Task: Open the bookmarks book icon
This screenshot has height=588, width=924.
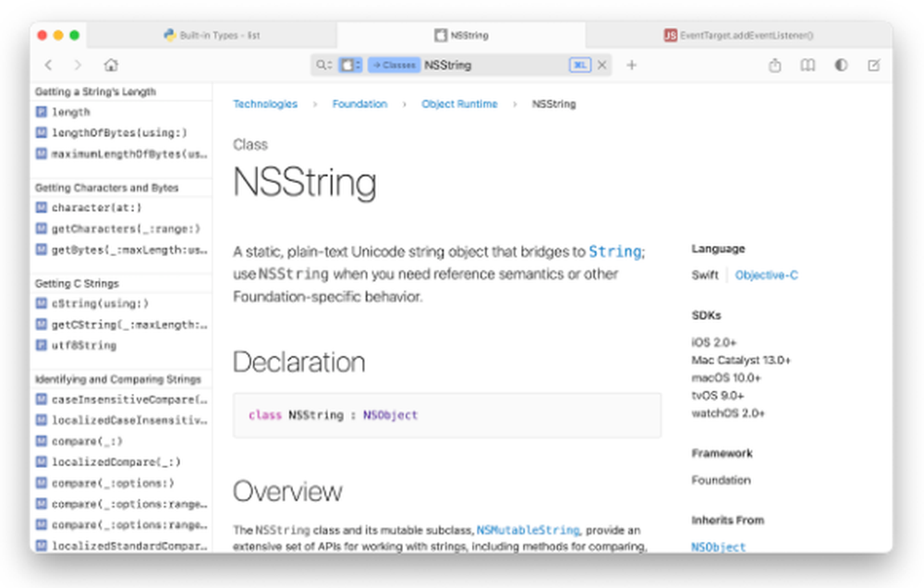Action: point(808,65)
